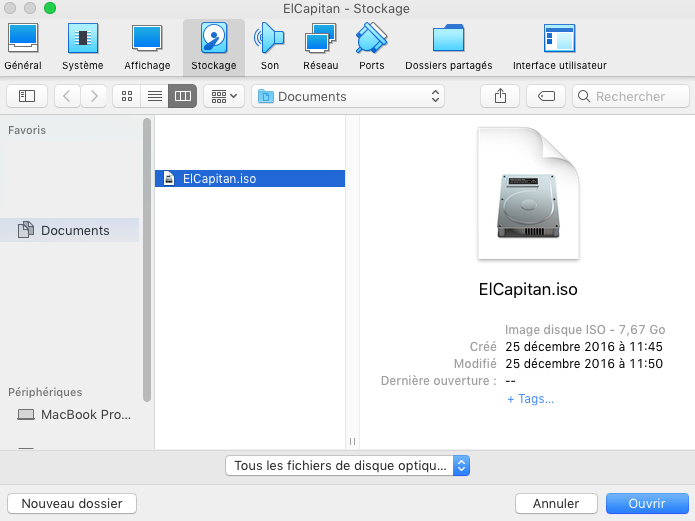Click the Annuler button
Viewport: 695px width, 521px height.
pos(556,504)
